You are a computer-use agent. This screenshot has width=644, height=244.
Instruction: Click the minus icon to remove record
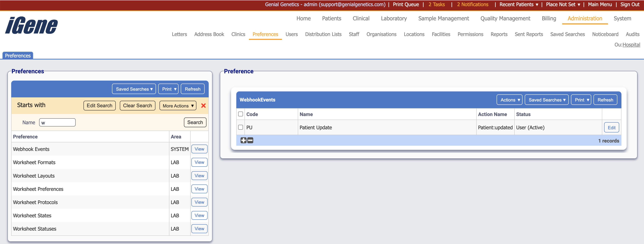click(x=250, y=140)
